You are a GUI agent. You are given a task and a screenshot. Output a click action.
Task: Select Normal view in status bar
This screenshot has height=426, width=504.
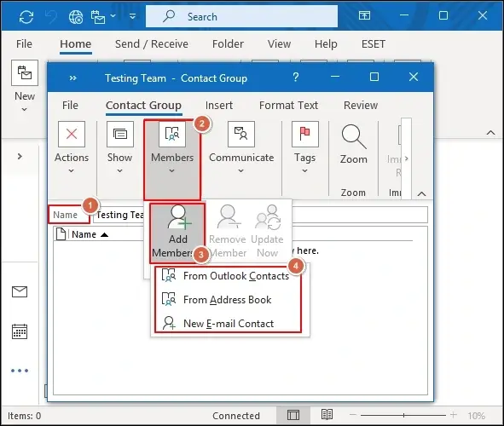pyautogui.click(x=293, y=415)
